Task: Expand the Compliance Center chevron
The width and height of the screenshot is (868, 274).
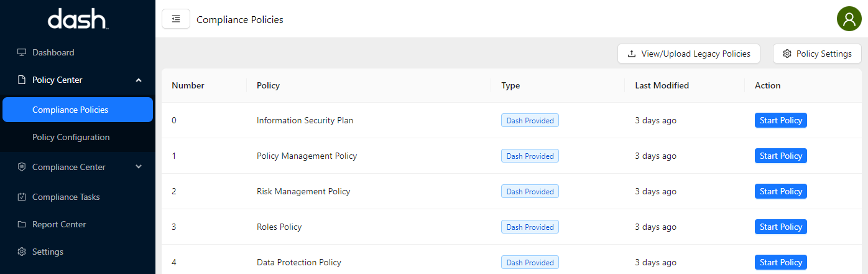Action: tap(139, 167)
